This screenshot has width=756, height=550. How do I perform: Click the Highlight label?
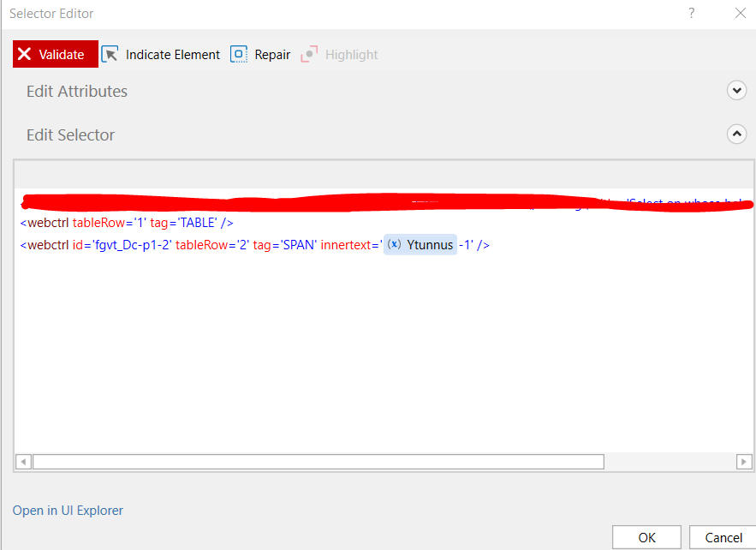pos(352,55)
